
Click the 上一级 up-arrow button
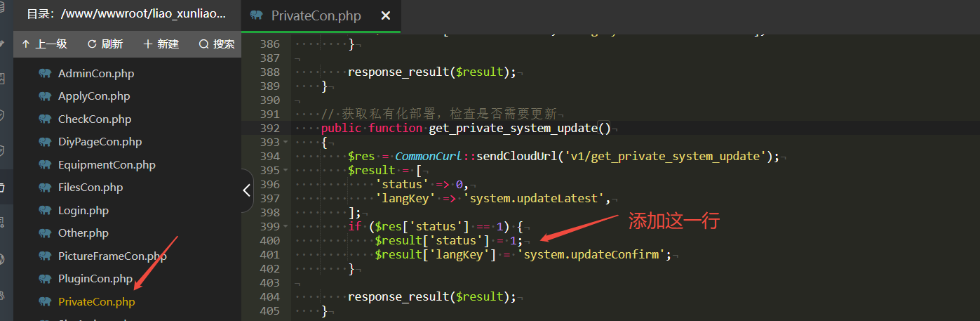coord(44,44)
